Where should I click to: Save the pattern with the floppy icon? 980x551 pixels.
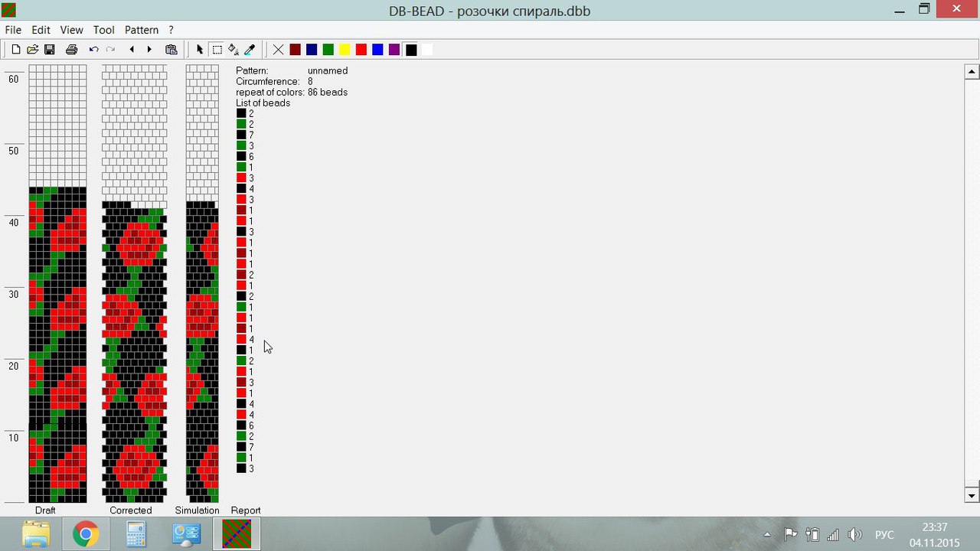(x=49, y=50)
